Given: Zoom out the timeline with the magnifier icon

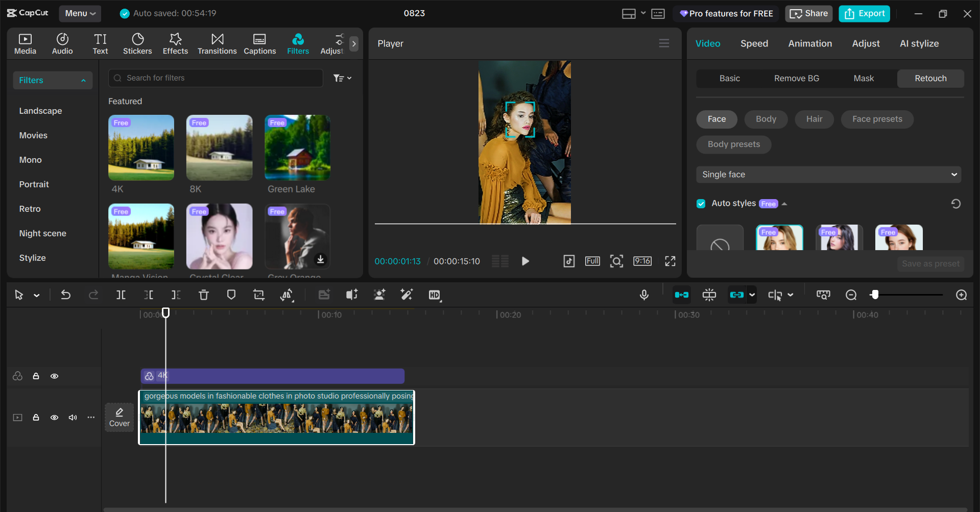Looking at the screenshot, I should (851, 295).
